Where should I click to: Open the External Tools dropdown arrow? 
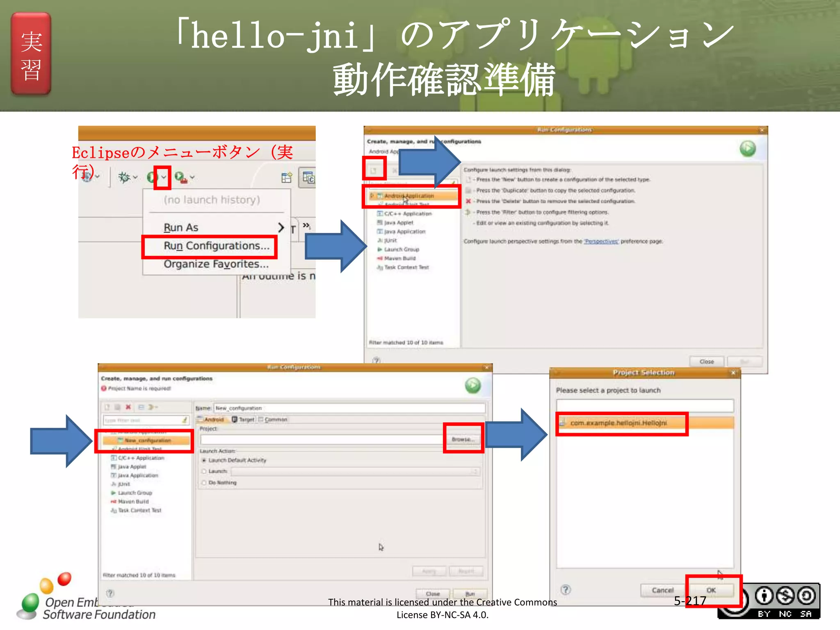(192, 177)
